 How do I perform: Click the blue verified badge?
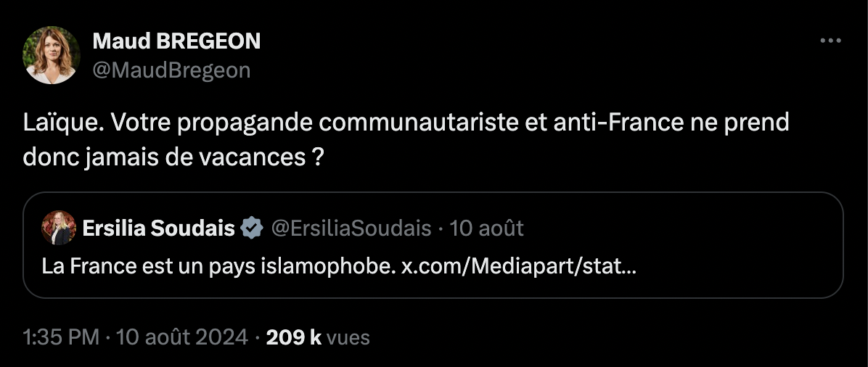click(x=252, y=228)
